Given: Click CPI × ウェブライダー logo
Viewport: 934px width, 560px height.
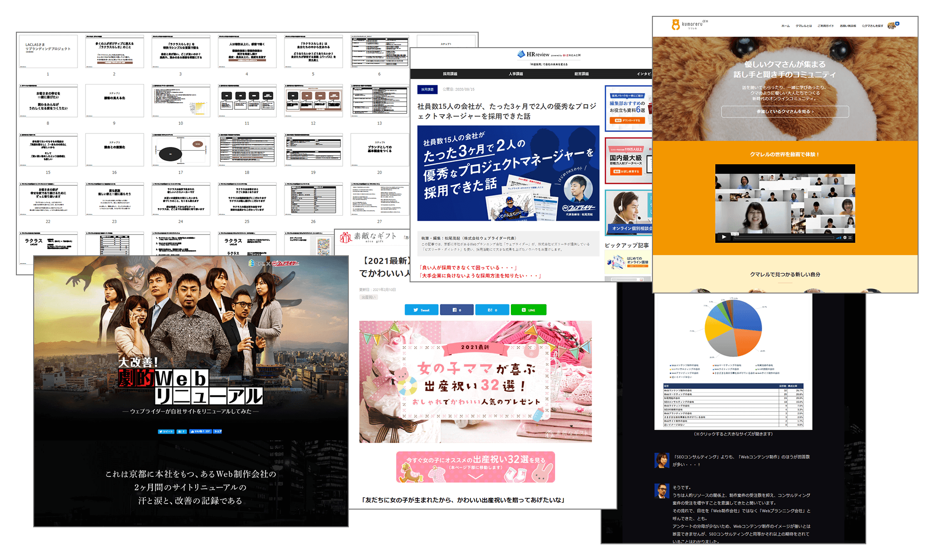Looking at the screenshot, I should (x=274, y=263).
